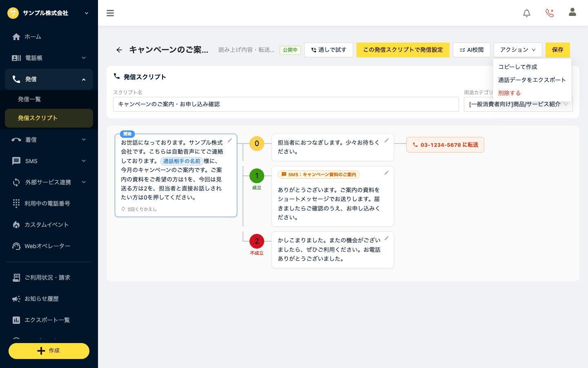Choose 削除する from the action menu
The width and height of the screenshot is (588, 368).
pos(532,93)
